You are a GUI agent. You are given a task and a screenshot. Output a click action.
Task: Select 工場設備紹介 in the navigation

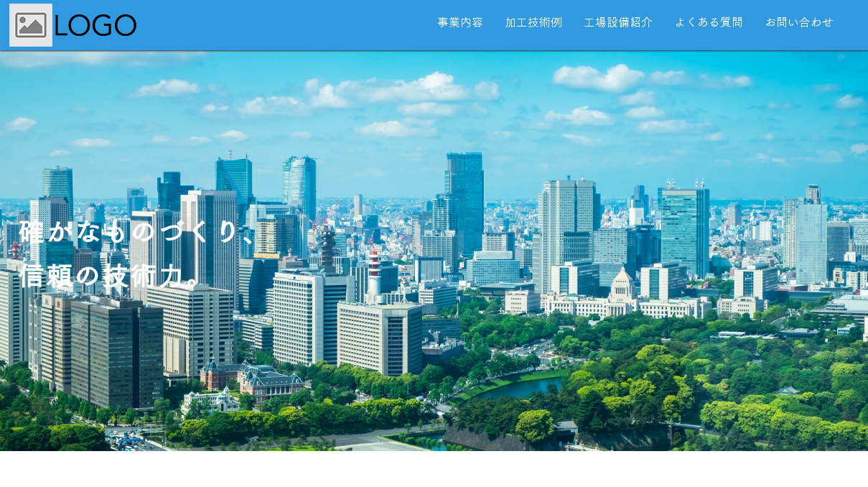618,22
